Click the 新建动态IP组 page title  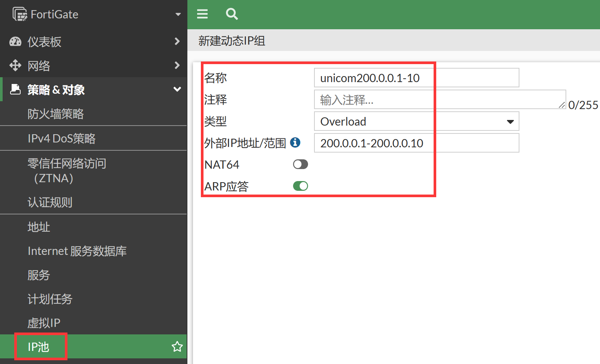coord(232,40)
